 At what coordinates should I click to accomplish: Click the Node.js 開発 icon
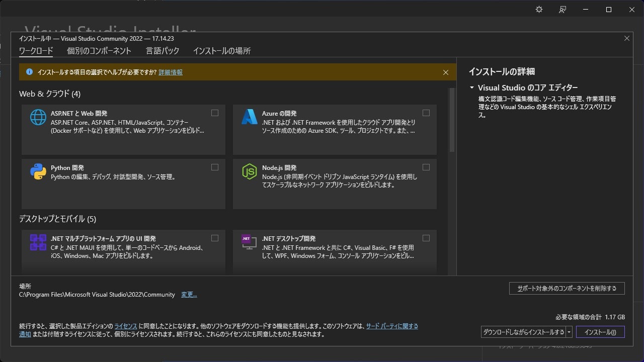250,171
